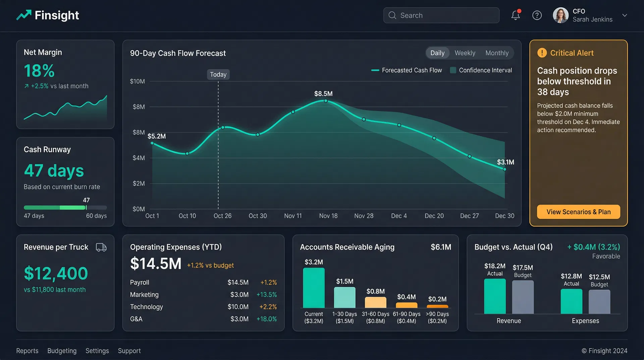
Task: Toggle the Forecasted Cash Flow legend item
Action: pos(406,70)
